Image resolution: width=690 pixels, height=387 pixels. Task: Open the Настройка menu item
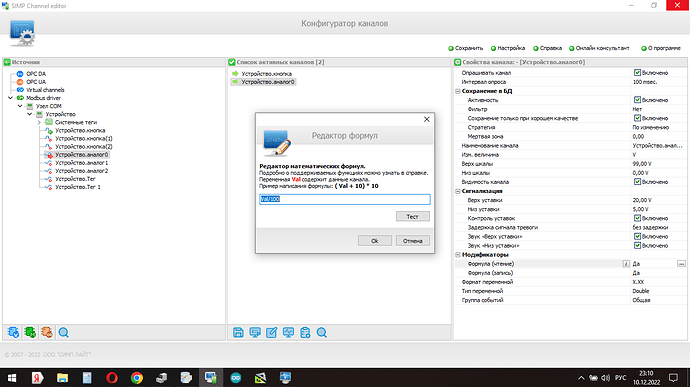point(508,48)
